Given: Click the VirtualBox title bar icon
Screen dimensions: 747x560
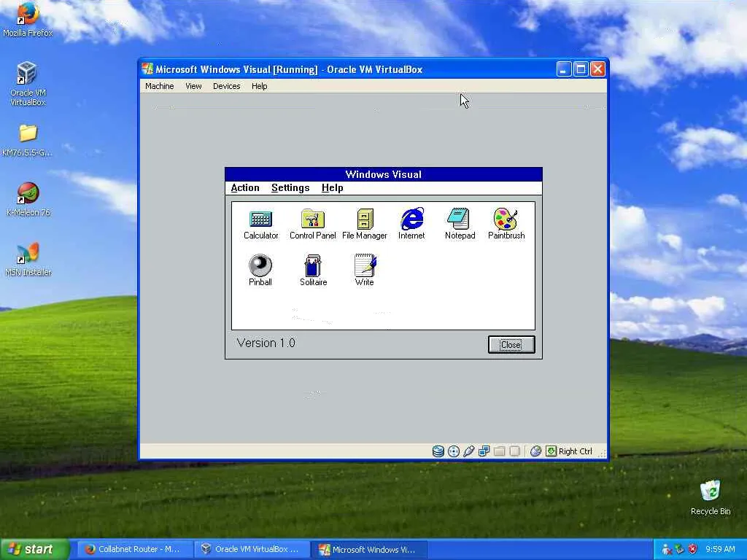Looking at the screenshot, I should point(147,69).
